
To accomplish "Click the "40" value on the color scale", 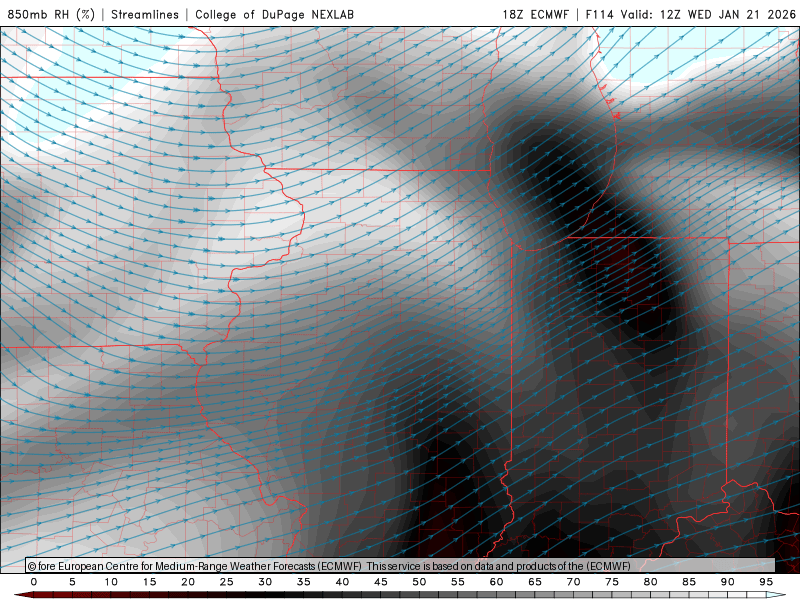I will click(342, 582).
